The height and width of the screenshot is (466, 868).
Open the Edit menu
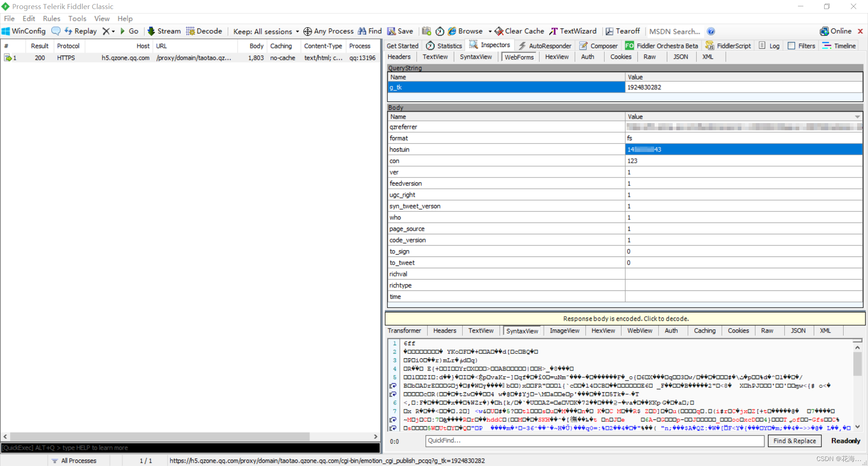pos(28,19)
